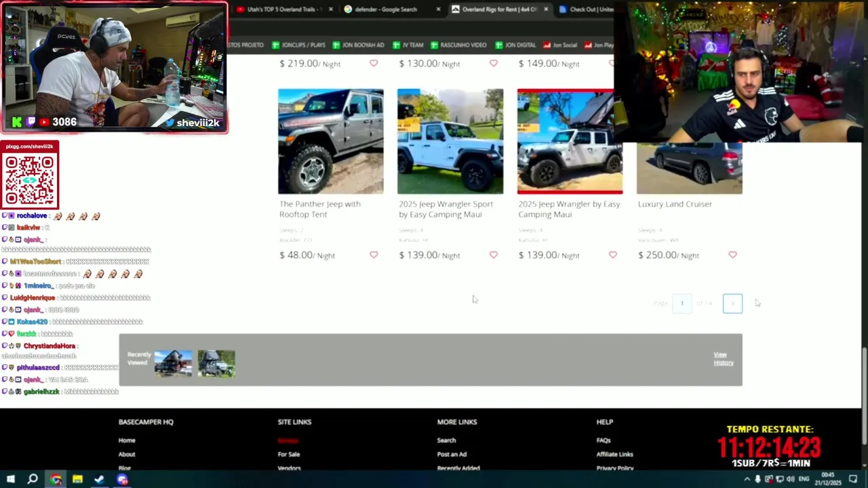
Task: Click heart icon beside the rightmost $139.00 price
Action: pyautogui.click(x=612, y=255)
